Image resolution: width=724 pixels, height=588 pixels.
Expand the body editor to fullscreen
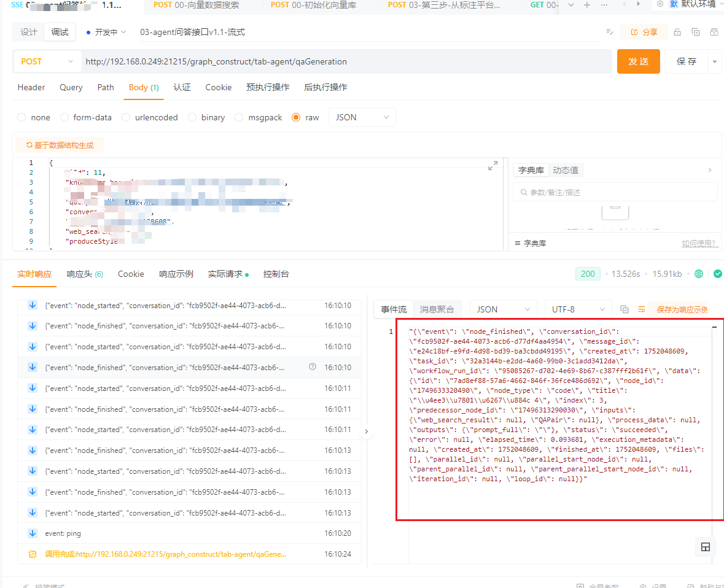(x=492, y=166)
